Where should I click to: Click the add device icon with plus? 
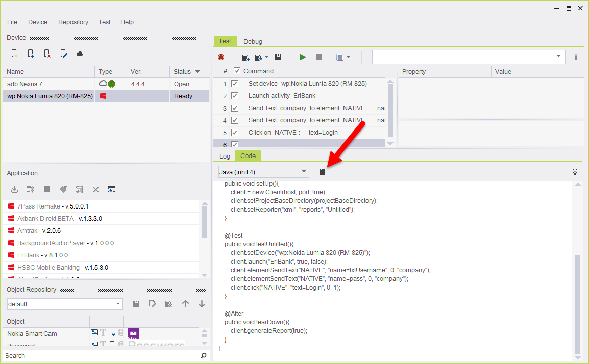click(31, 54)
